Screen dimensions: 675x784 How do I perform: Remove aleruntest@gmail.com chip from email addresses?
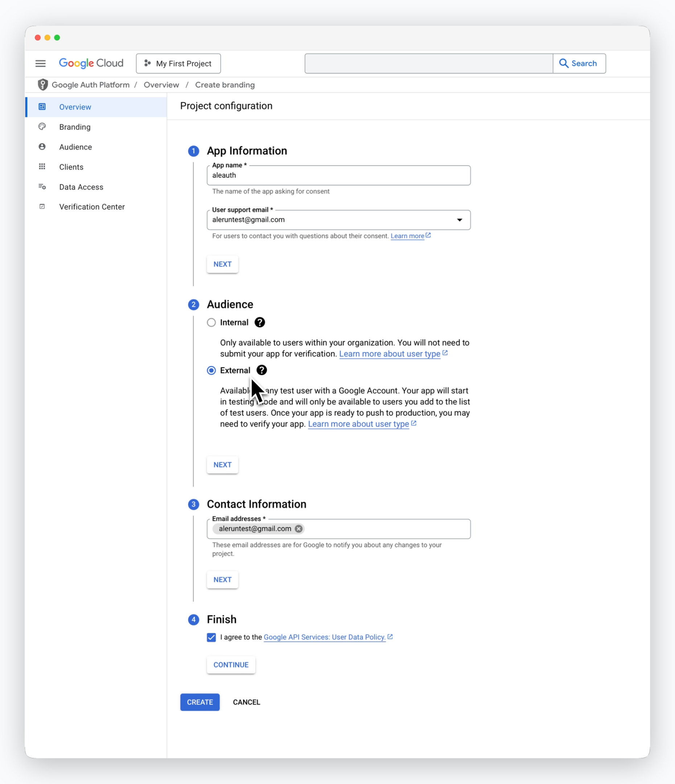click(299, 529)
